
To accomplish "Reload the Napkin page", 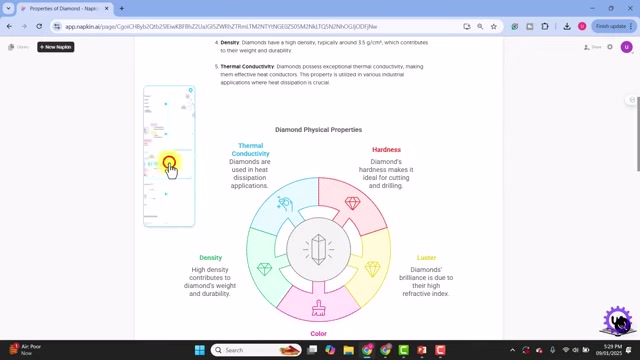I will (39, 26).
